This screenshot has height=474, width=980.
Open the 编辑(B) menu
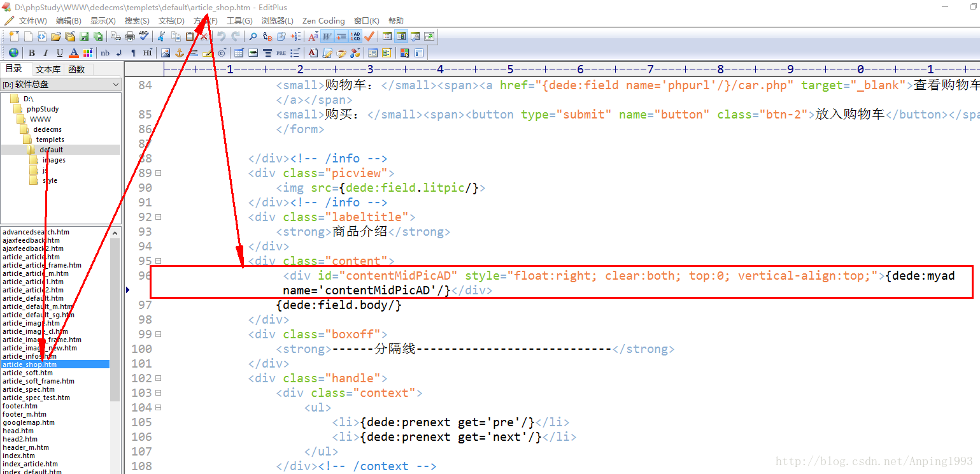pos(68,21)
